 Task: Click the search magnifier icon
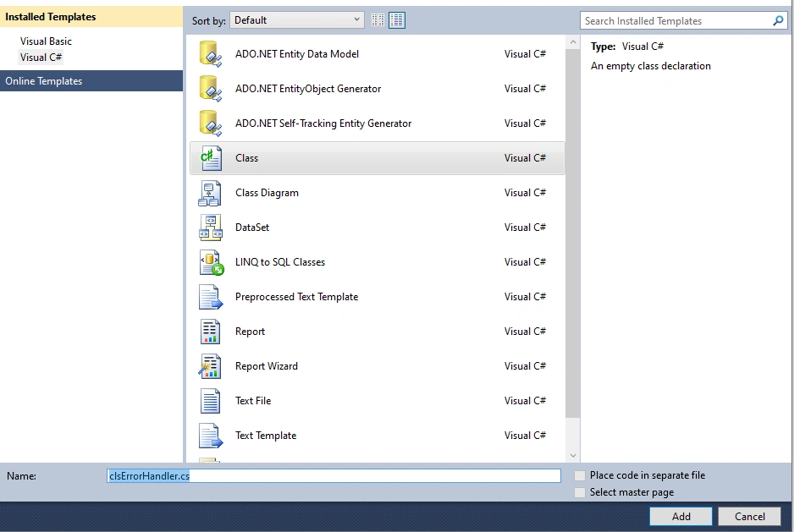pos(778,21)
